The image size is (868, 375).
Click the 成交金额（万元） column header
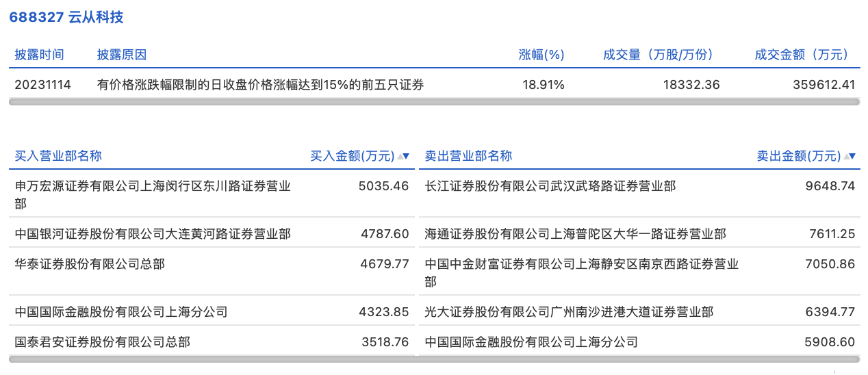point(801,55)
